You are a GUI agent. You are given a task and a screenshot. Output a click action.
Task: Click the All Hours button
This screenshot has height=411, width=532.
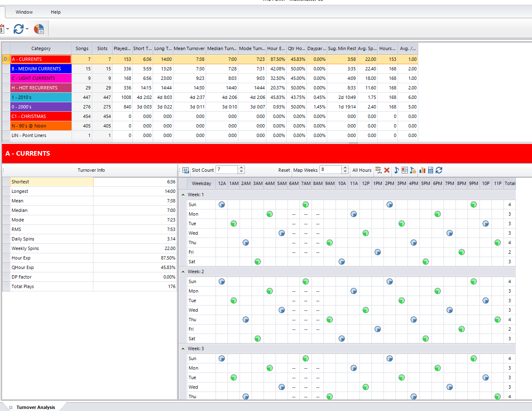362,170
